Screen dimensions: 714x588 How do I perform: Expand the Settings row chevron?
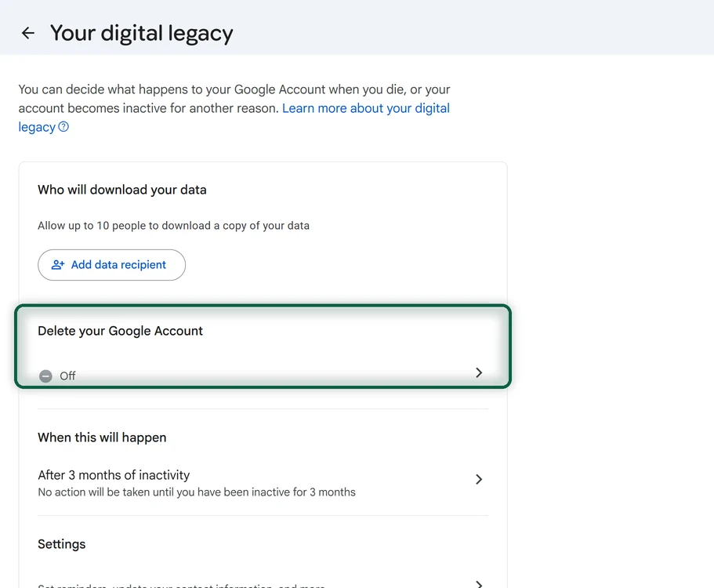[x=479, y=584]
